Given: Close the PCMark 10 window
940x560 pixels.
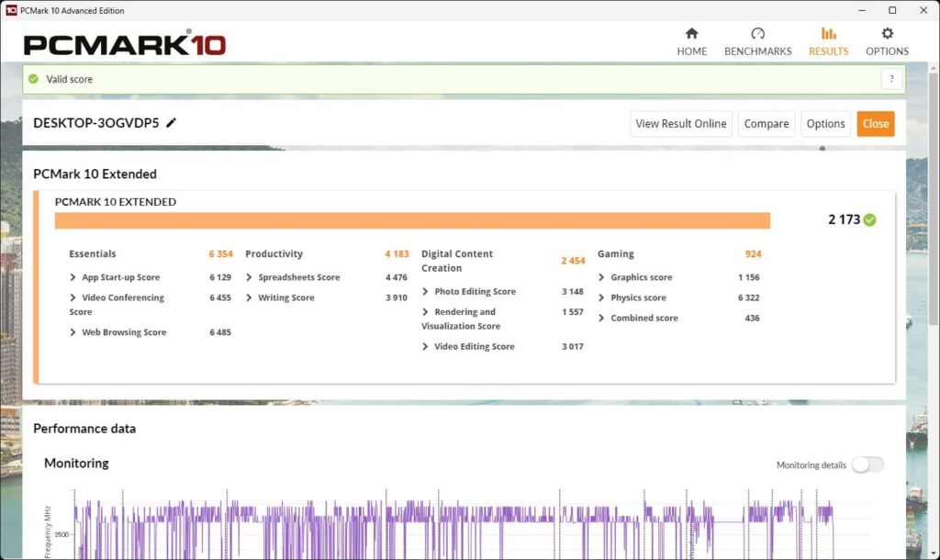Looking at the screenshot, I should click(923, 10).
